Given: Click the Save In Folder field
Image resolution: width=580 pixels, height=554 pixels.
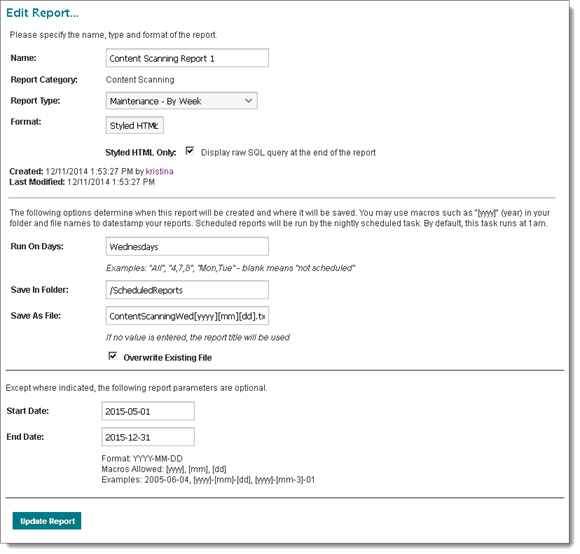Looking at the screenshot, I should click(187, 290).
